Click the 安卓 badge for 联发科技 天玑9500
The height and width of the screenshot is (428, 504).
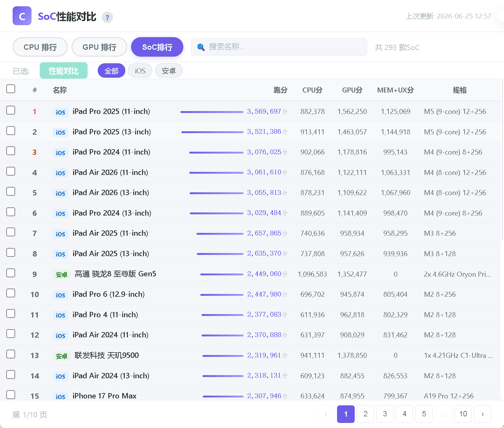click(61, 356)
